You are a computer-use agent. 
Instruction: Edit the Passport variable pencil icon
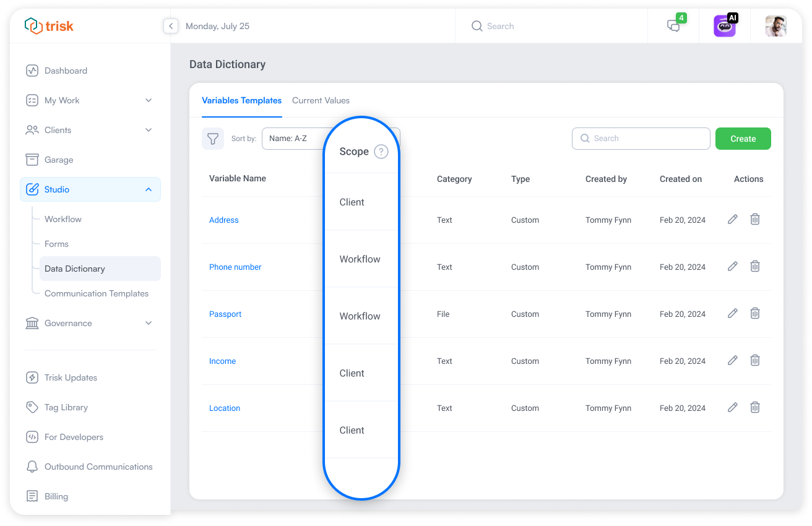click(733, 313)
